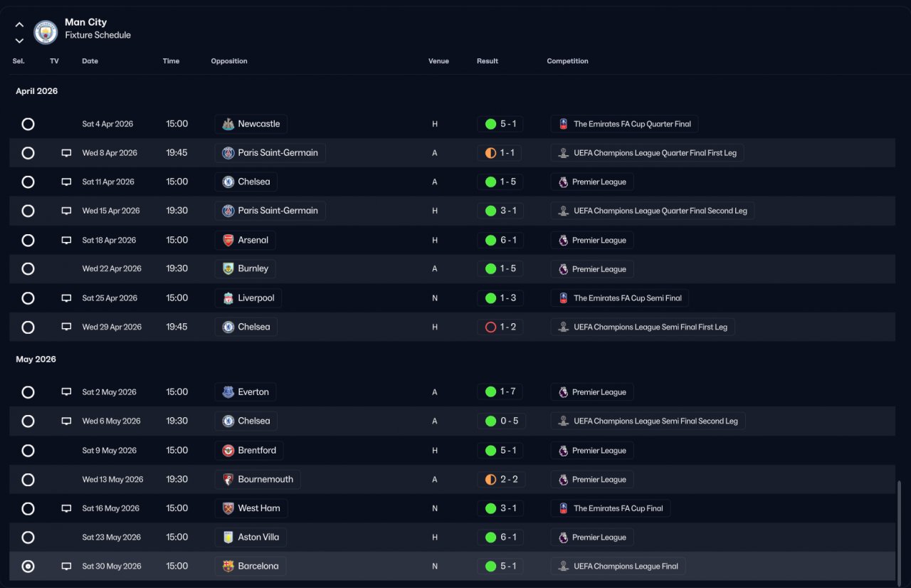Viewport: 911px width, 588px height.
Task: Go to previous team with up chevron
Action: coord(19,25)
